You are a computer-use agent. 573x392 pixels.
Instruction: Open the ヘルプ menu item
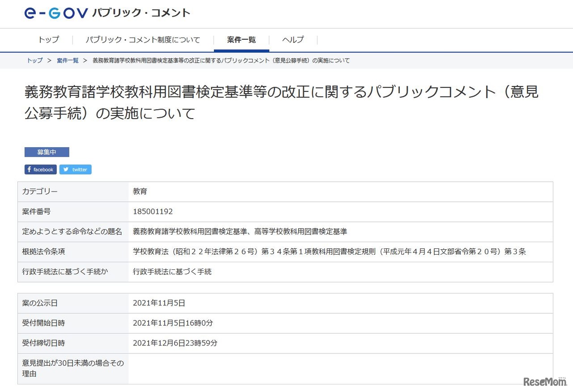(x=292, y=39)
